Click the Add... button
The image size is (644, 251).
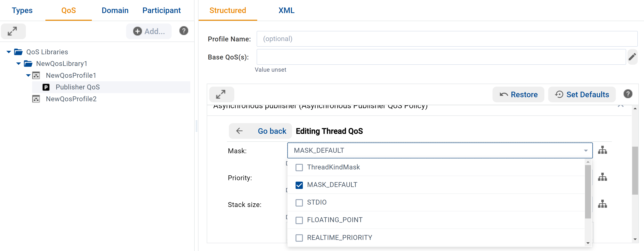click(149, 31)
